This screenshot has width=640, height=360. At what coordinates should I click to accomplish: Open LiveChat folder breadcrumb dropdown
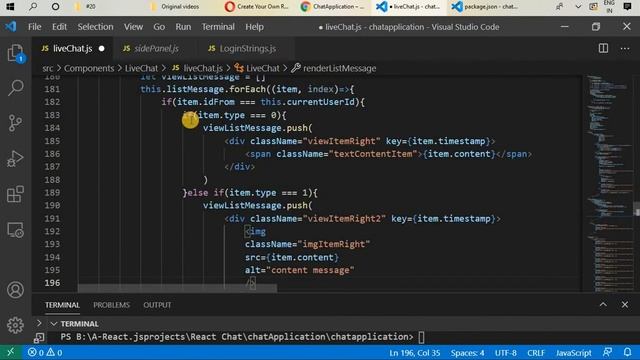point(141,68)
